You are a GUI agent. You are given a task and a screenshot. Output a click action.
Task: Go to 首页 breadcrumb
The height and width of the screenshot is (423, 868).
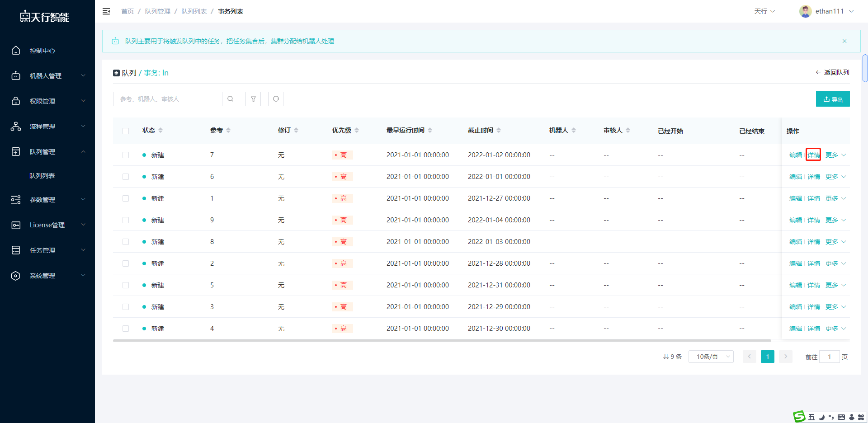[127, 11]
